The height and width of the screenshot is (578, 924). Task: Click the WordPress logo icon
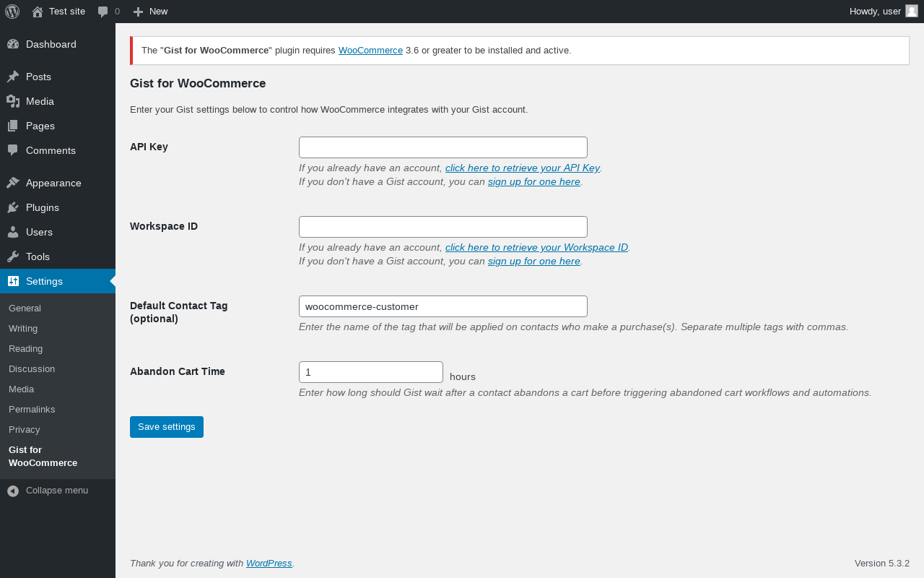[12, 12]
